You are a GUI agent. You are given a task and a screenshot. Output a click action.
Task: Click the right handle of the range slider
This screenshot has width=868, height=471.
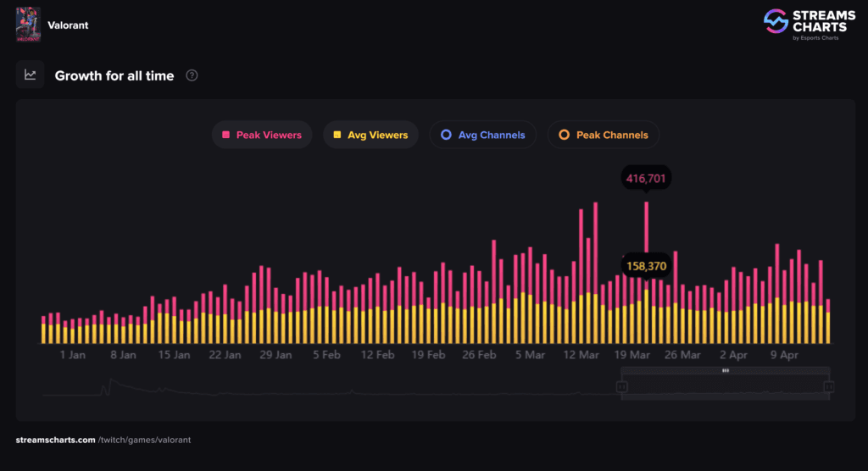pyautogui.click(x=829, y=386)
